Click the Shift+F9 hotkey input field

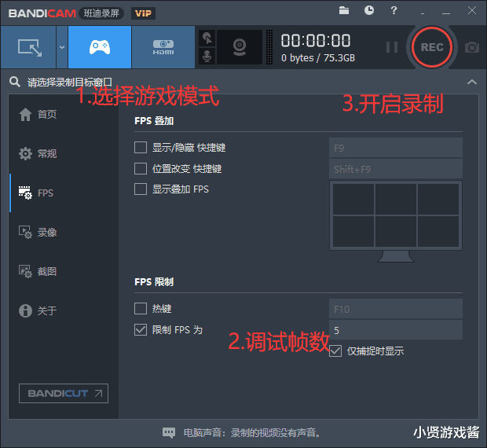396,169
